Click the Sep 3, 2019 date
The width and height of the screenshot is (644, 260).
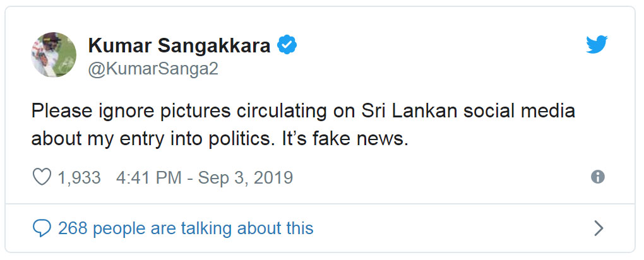coord(246,178)
